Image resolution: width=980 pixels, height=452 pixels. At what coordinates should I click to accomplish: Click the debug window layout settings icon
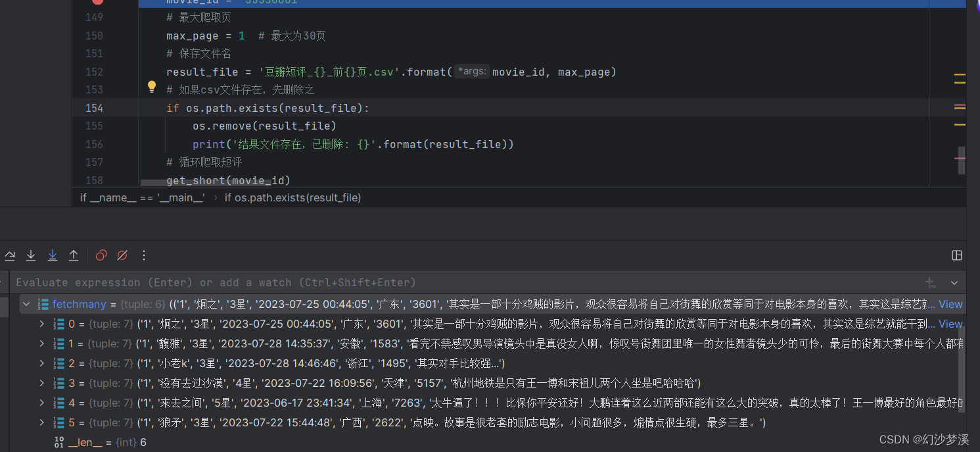[x=956, y=255]
